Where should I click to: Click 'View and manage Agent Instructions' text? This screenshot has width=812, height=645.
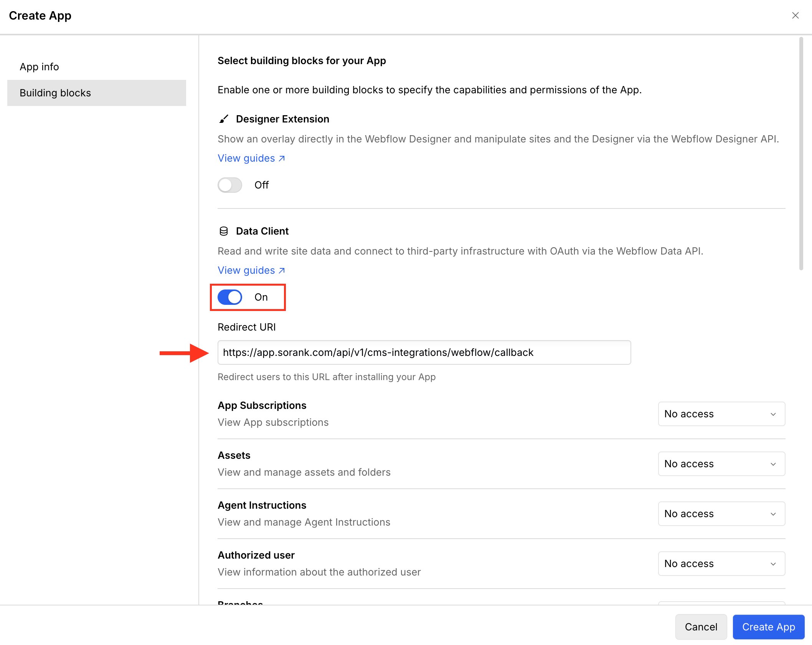tap(304, 522)
